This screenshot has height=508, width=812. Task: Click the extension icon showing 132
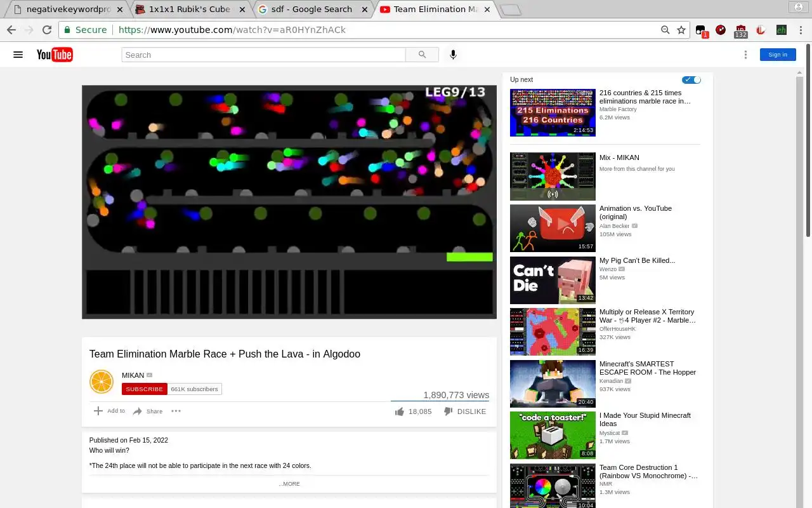tap(741, 30)
